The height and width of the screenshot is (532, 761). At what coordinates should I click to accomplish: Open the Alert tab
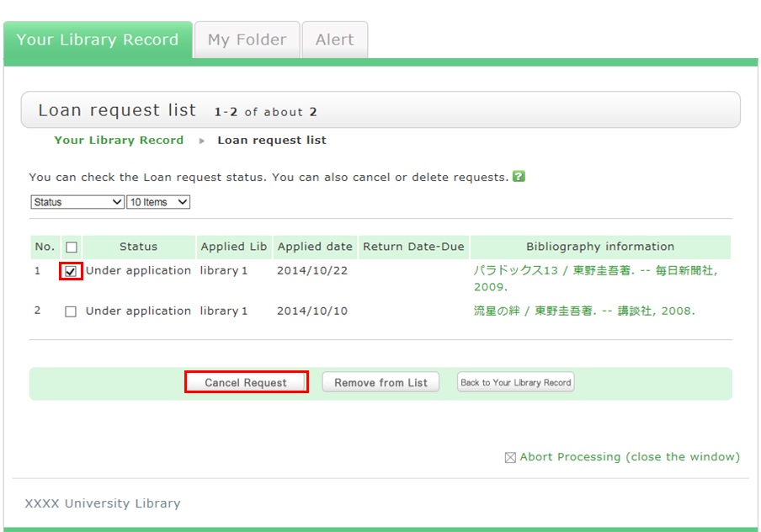coord(334,40)
